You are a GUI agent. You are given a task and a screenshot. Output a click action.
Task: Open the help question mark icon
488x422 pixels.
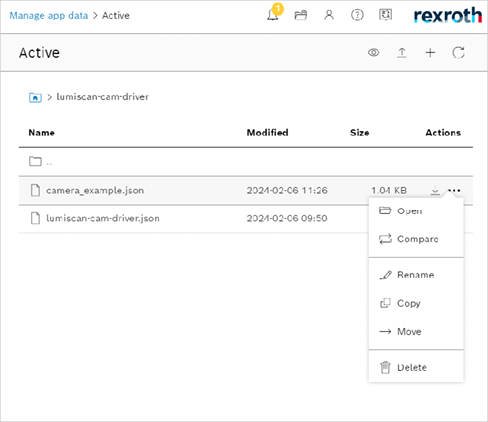click(x=357, y=15)
